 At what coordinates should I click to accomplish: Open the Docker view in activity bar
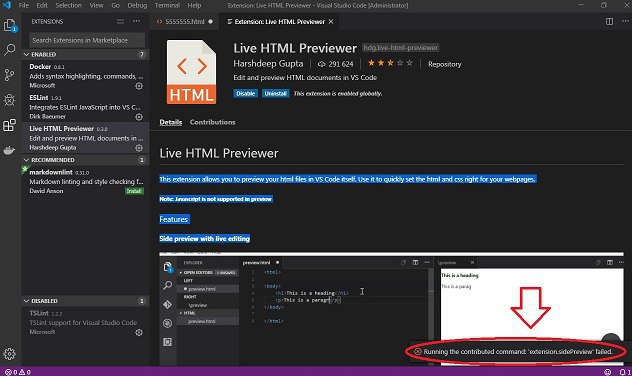point(9,150)
